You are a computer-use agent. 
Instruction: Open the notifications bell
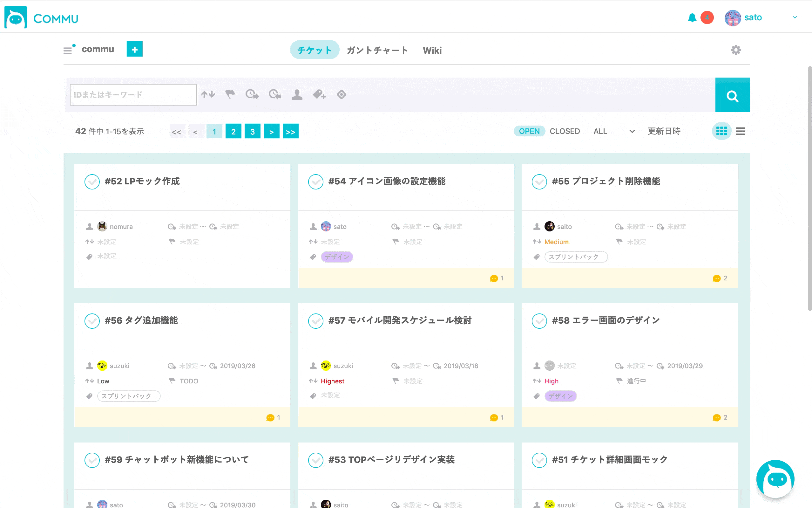pos(692,17)
